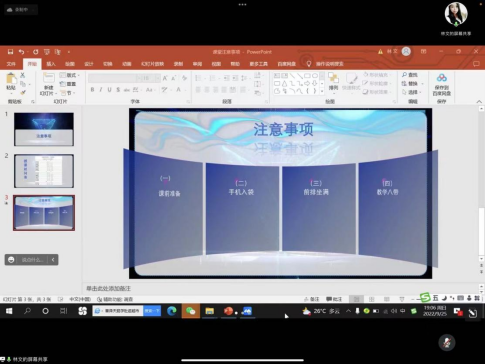Select slide 2 thumbnail in slide panel
Screen dimensions: 486x364
(44, 171)
